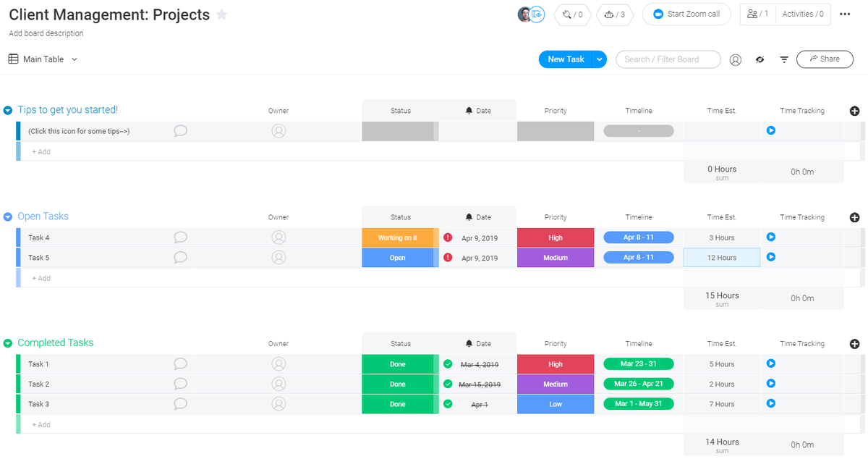Click the Priority column header in Completed Tasks
This screenshot has width=868, height=467.
(x=555, y=344)
